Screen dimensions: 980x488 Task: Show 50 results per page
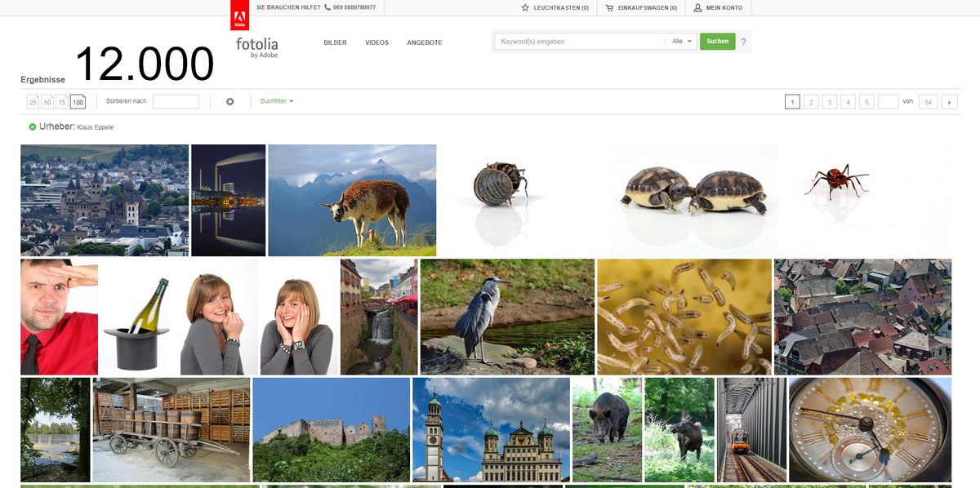pyautogui.click(x=47, y=102)
